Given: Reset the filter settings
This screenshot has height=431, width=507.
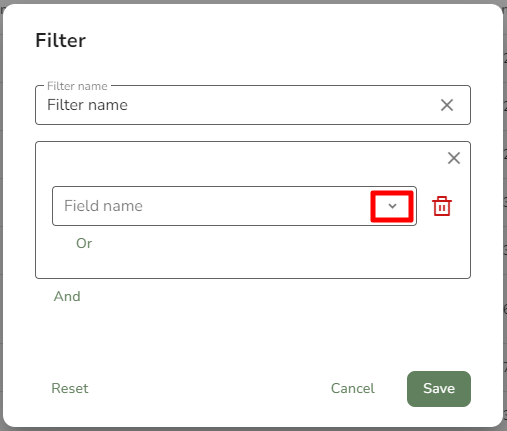Looking at the screenshot, I should point(70,388).
